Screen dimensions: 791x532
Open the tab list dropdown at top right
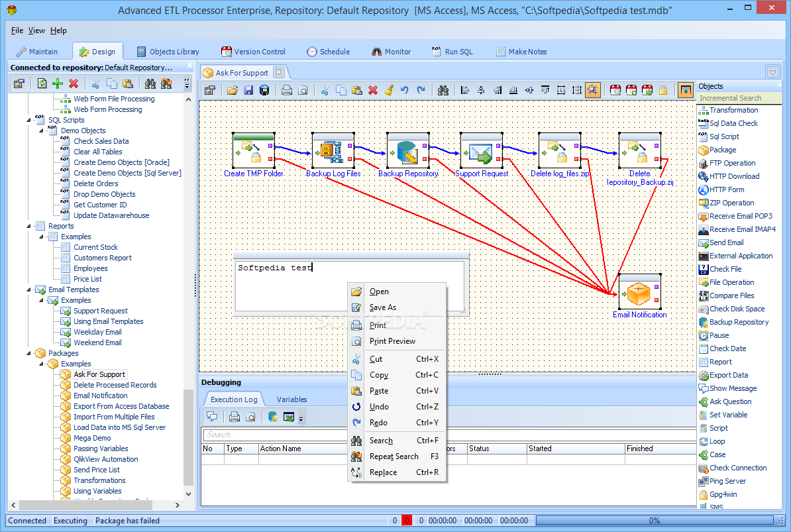click(772, 72)
